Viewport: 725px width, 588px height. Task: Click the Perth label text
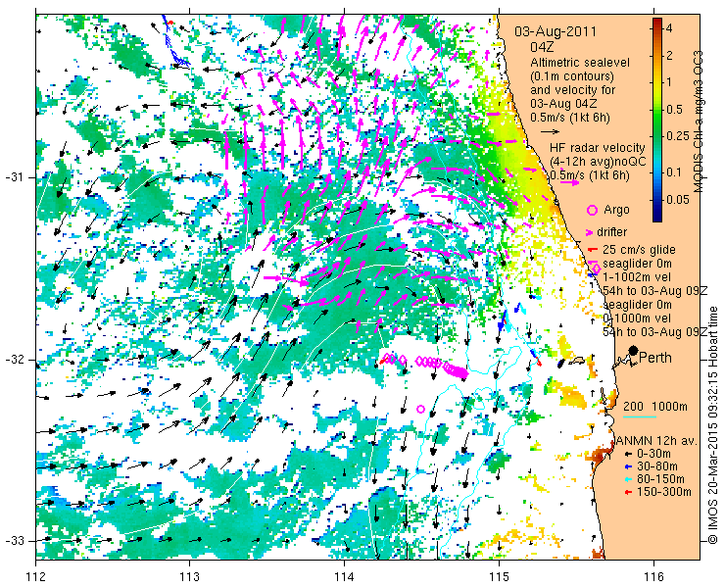[655, 358]
